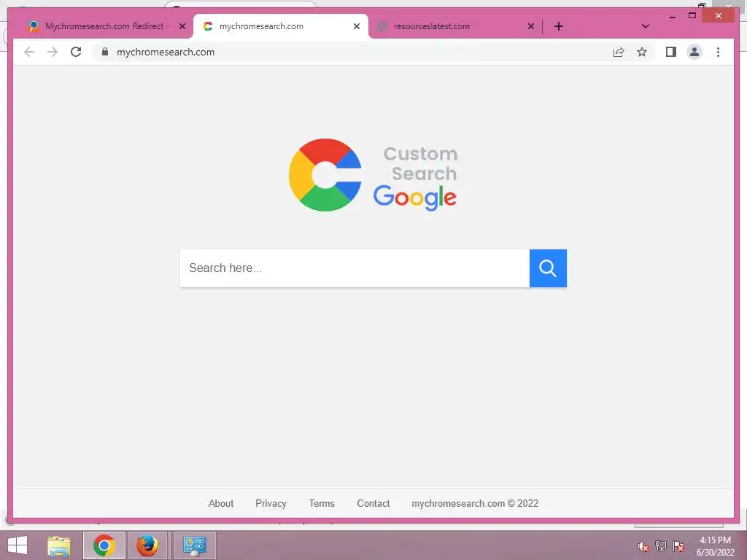
Task: Maximize the Chrome window
Action: click(692, 16)
